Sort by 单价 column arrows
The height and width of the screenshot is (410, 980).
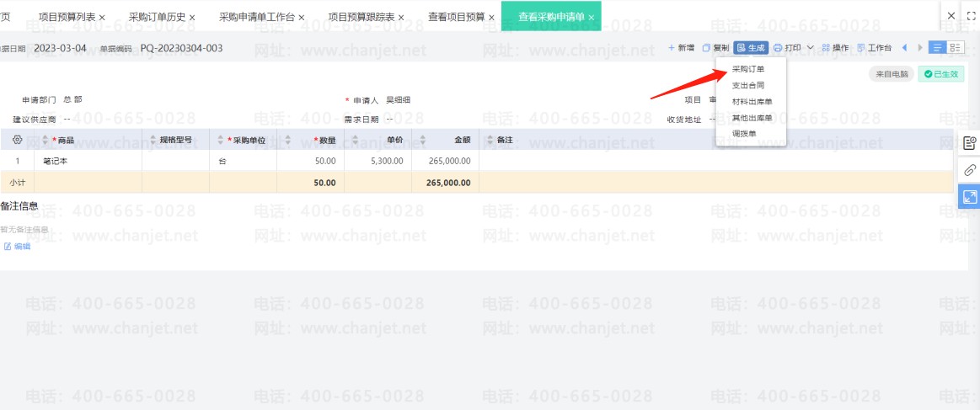[355, 140]
